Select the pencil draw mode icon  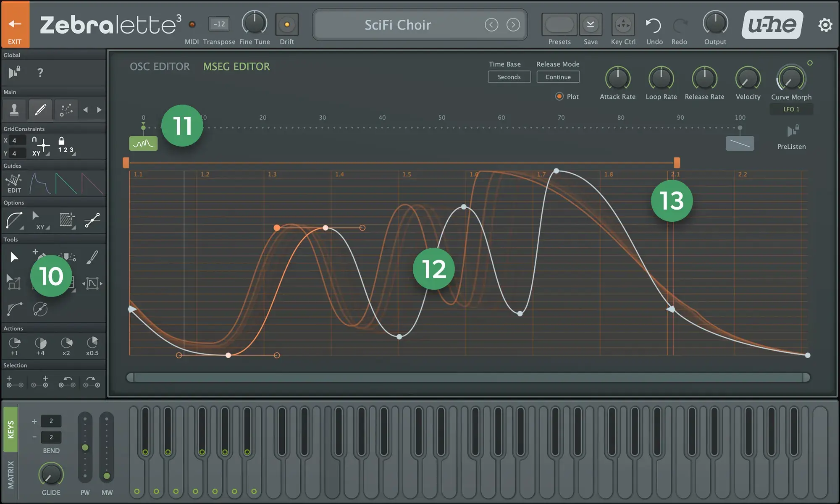(40, 110)
